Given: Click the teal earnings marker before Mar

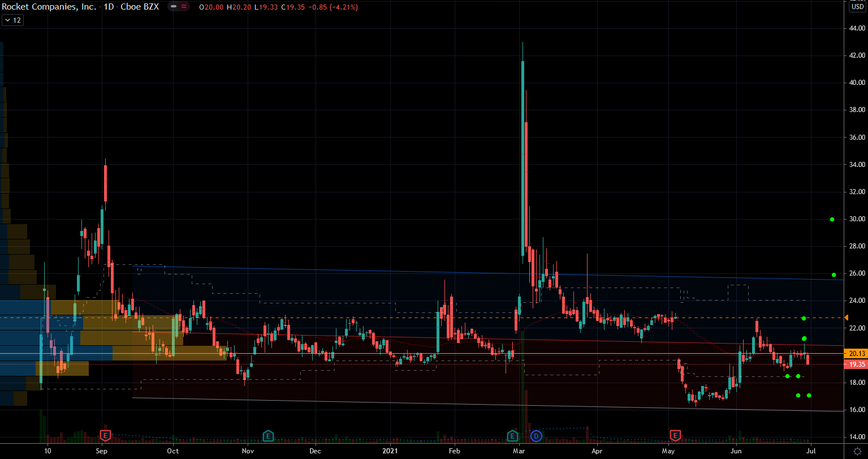Looking at the screenshot, I should click(x=512, y=435).
